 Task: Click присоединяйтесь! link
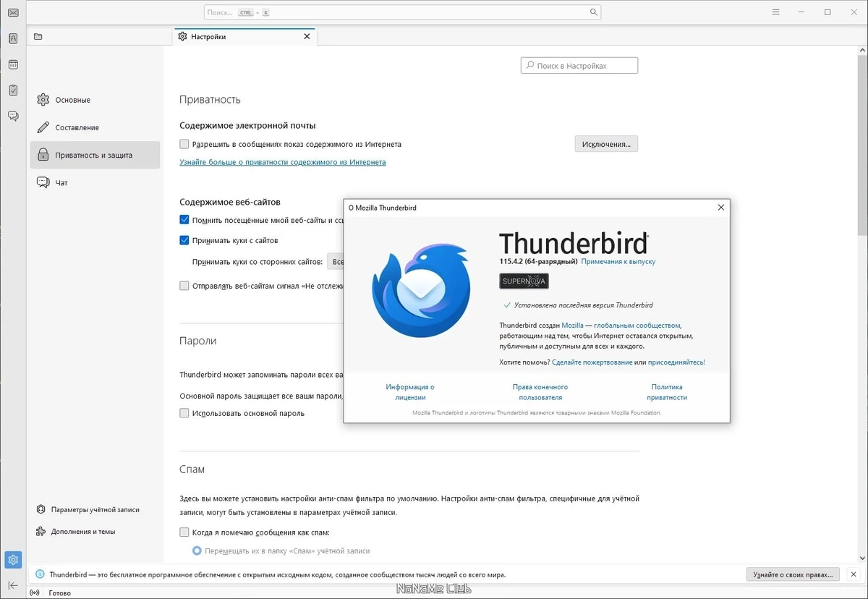pyautogui.click(x=676, y=362)
